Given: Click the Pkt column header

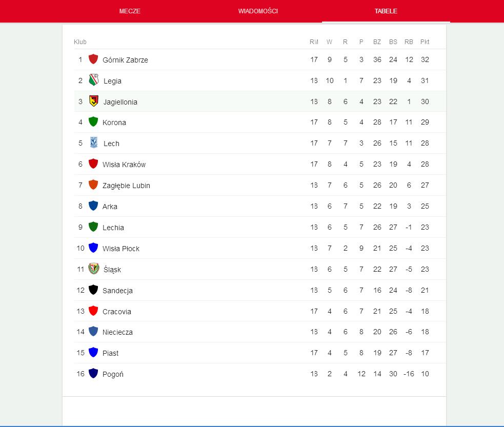Looking at the screenshot, I should (x=425, y=42).
